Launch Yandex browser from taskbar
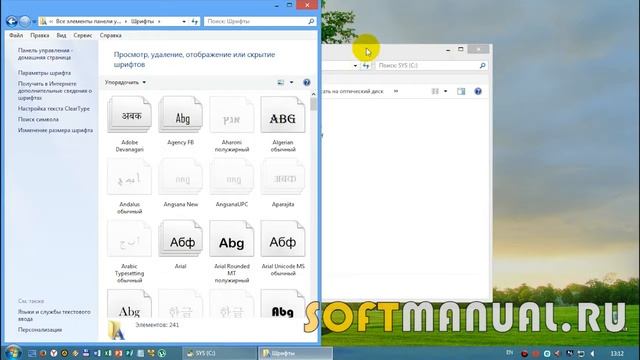Image resolution: width=640 pixels, height=360 pixels. point(53,353)
